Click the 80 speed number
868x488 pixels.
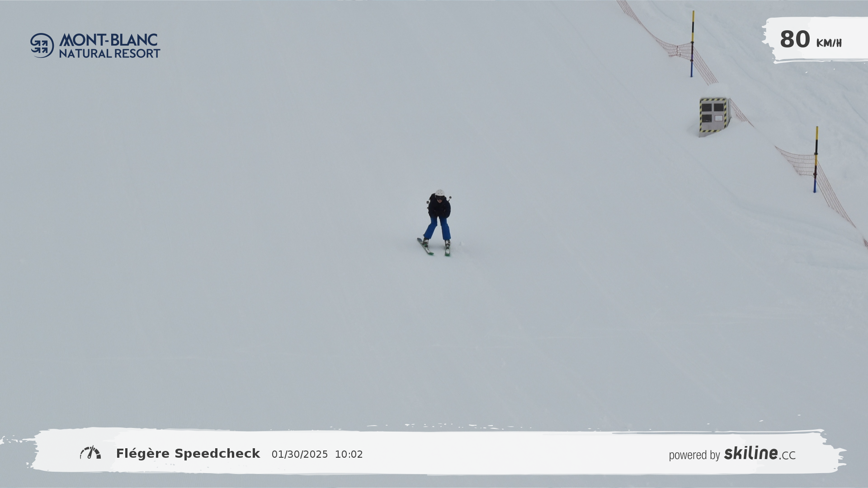pos(795,39)
